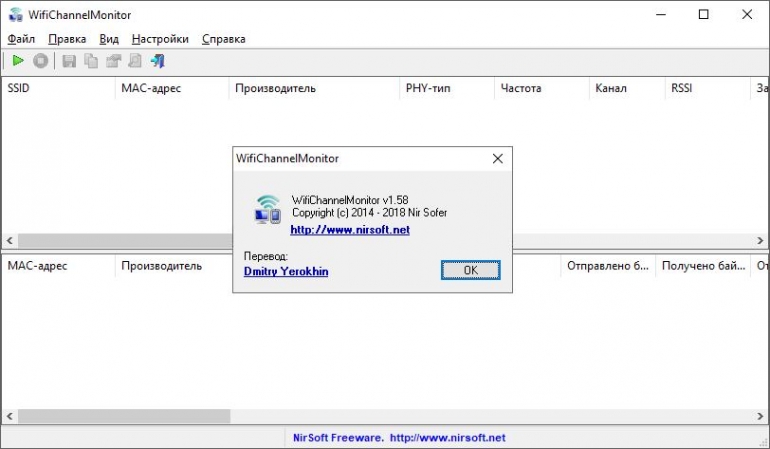Open the http://www.nirsoft.net link in dialog

(350, 230)
